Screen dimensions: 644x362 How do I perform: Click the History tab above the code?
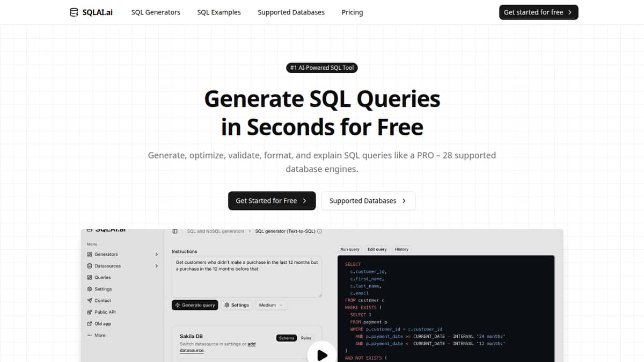click(x=402, y=249)
